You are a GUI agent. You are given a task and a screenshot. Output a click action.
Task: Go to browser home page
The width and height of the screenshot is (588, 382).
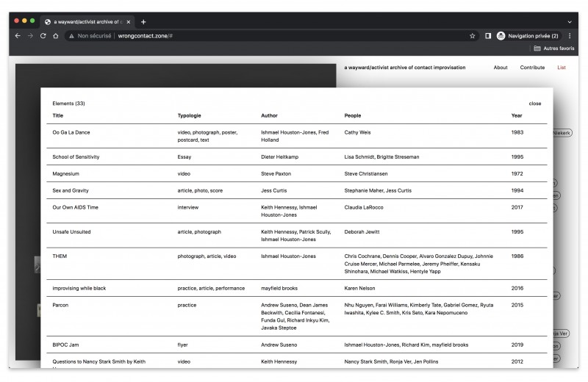[56, 35]
